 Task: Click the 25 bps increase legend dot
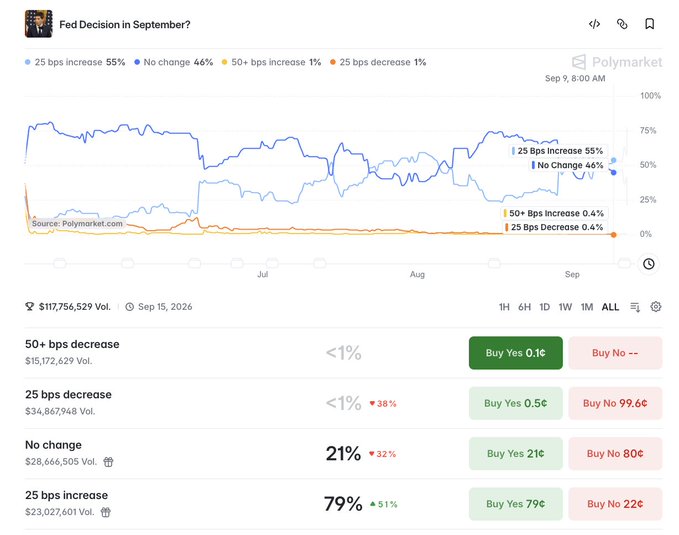pyautogui.click(x=28, y=62)
